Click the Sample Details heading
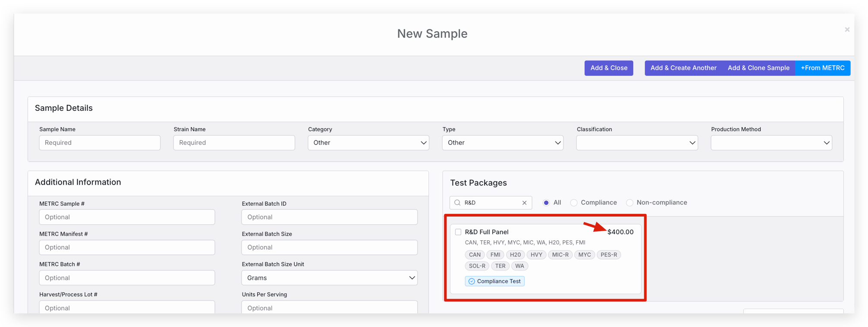 [63, 108]
